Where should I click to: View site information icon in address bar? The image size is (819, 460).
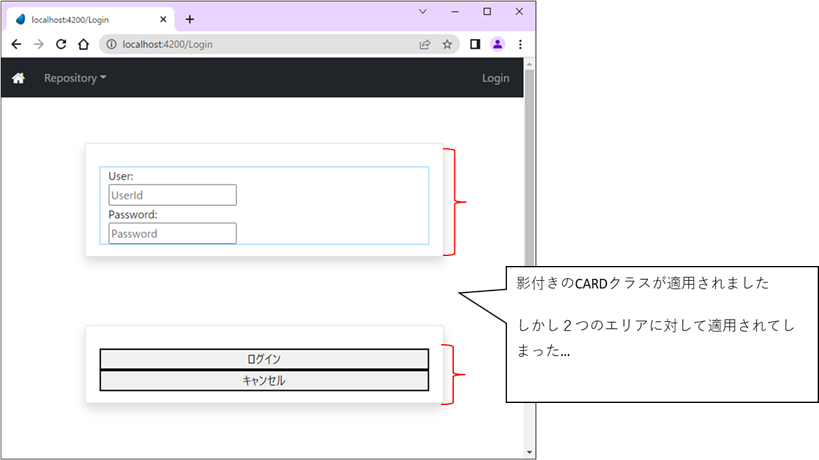click(x=110, y=44)
